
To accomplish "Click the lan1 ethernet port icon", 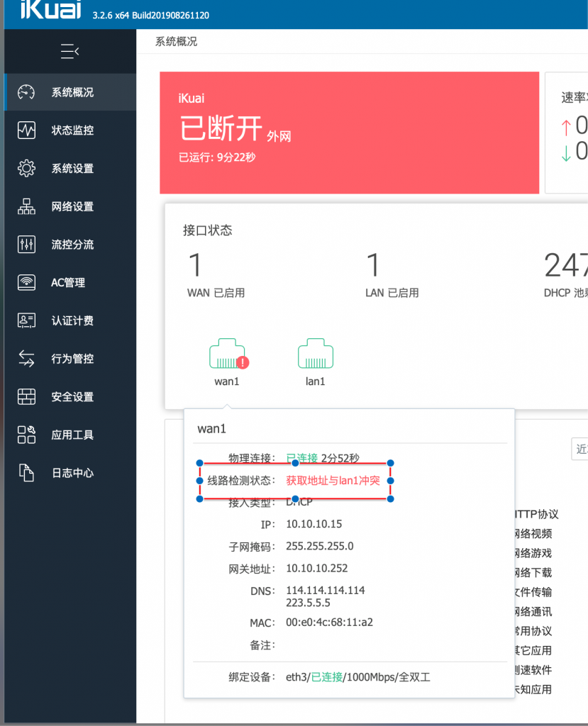I will pos(315,354).
